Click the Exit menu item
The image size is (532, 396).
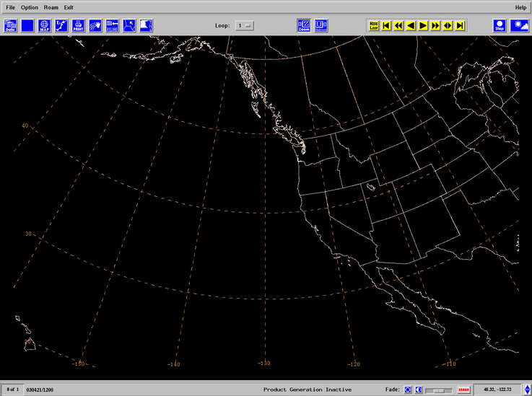pyautogui.click(x=69, y=7)
